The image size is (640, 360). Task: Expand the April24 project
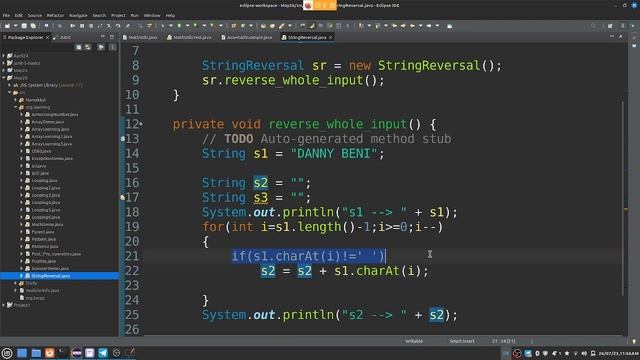click(4, 56)
